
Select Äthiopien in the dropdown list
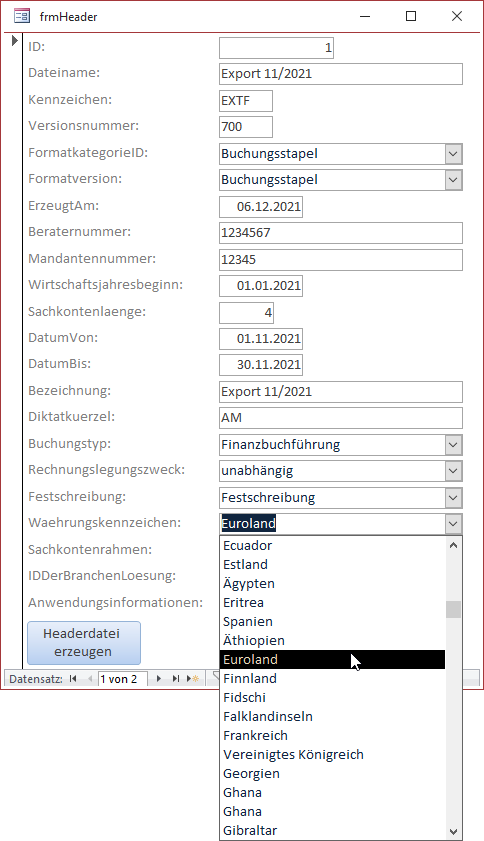[x=333, y=640]
